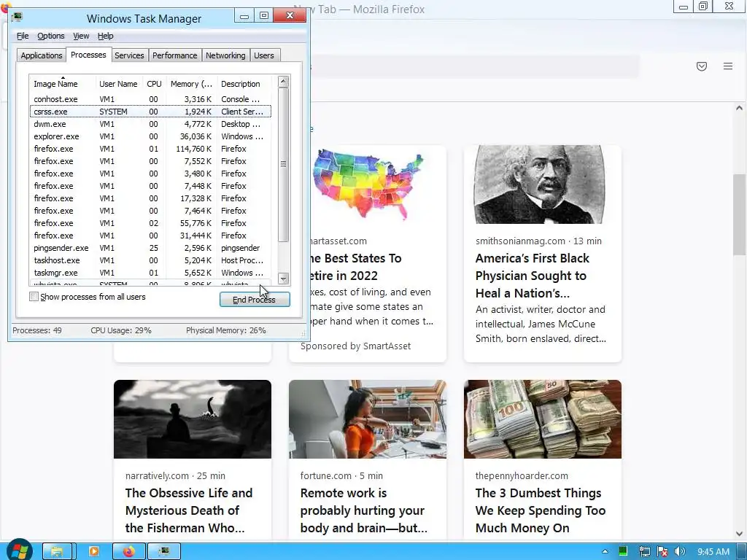Click the process list scroll down arrow
Screen dimensions: 747x560
point(283,279)
